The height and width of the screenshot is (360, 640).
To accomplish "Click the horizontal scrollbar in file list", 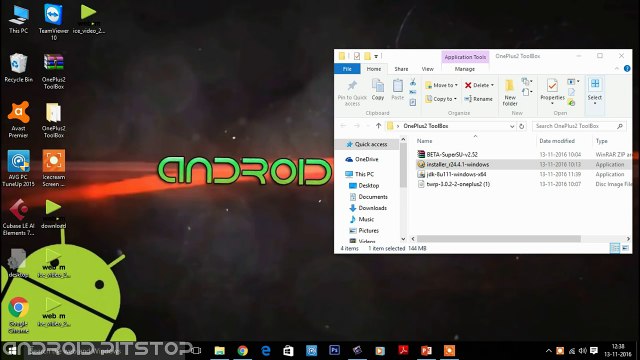I will click(498, 239).
